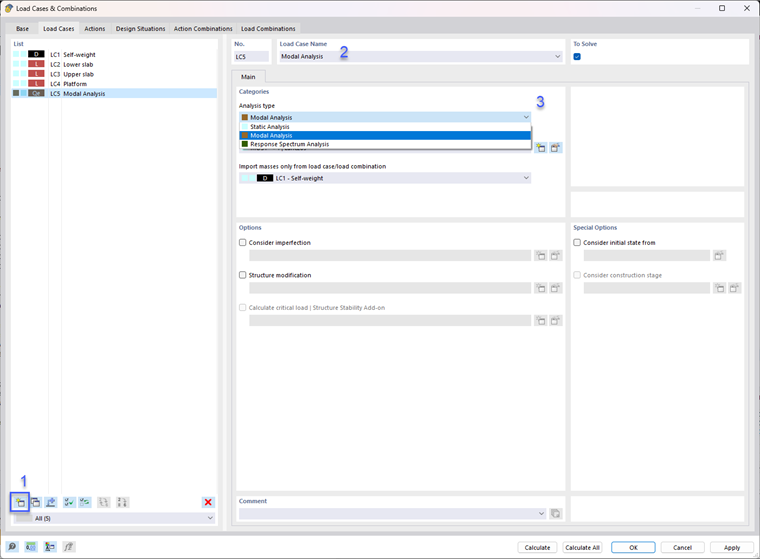Click the Calculate All button
This screenshot has height=559, width=760.
[x=582, y=547]
